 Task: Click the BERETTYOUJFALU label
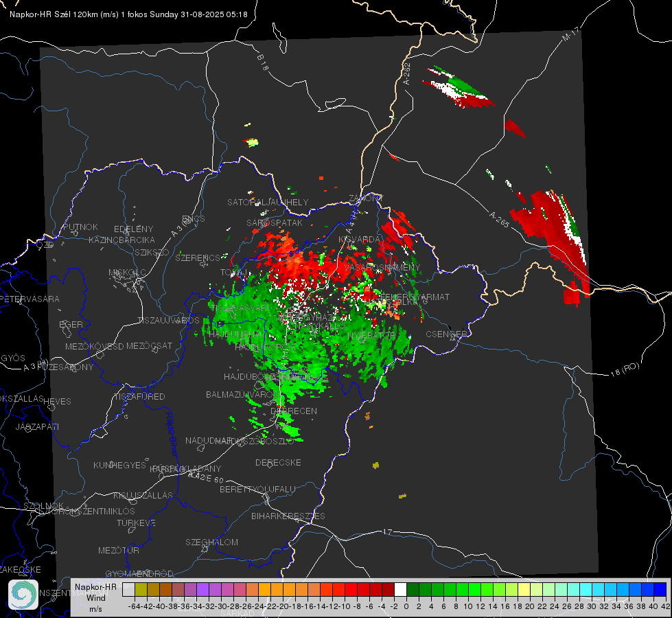257,489
